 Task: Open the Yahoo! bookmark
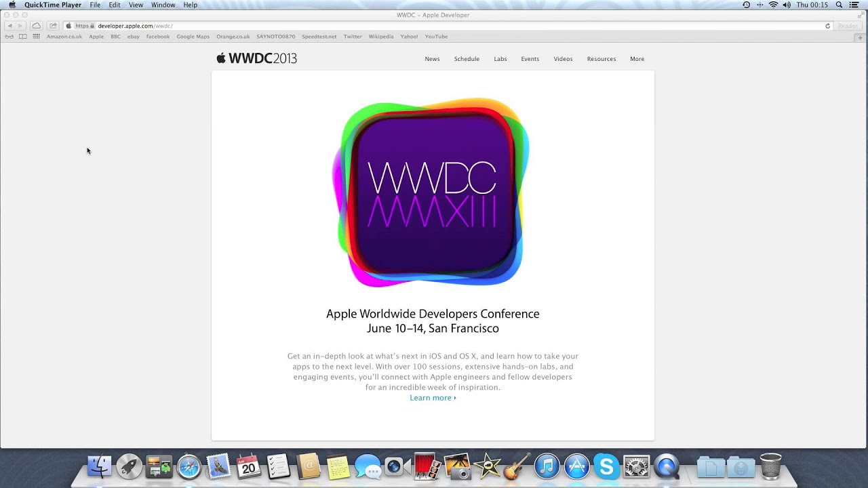pyautogui.click(x=409, y=37)
